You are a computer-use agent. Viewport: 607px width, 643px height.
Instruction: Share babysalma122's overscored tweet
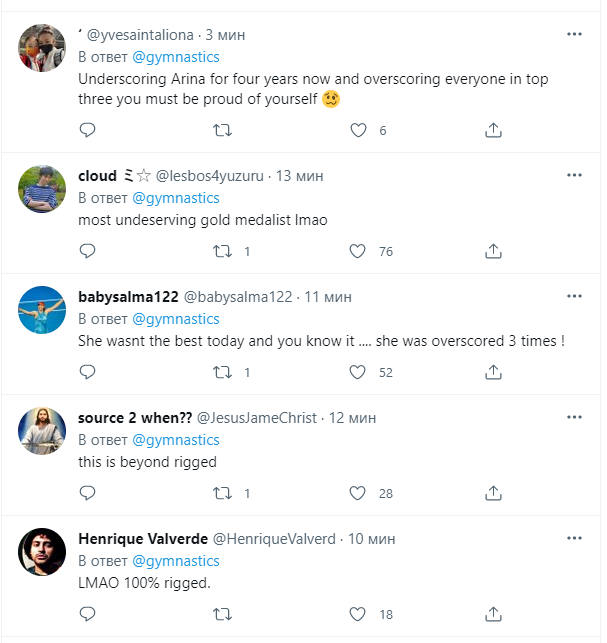pos(493,372)
